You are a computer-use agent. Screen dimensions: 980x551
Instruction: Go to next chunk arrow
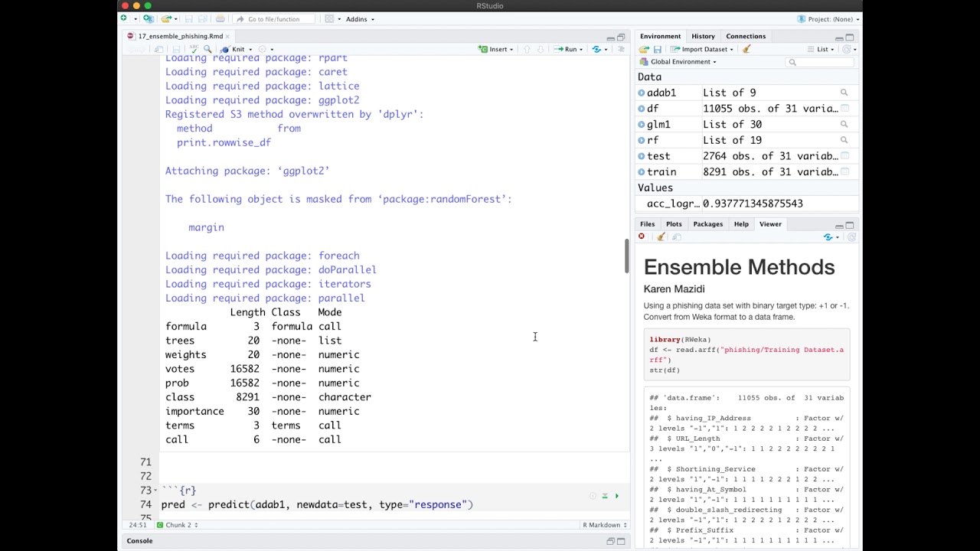coord(540,49)
